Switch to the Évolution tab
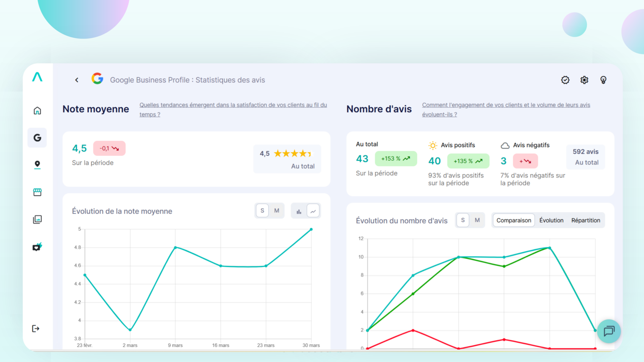The width and height of the screenshot is (644, 362). tap(551, 220)
